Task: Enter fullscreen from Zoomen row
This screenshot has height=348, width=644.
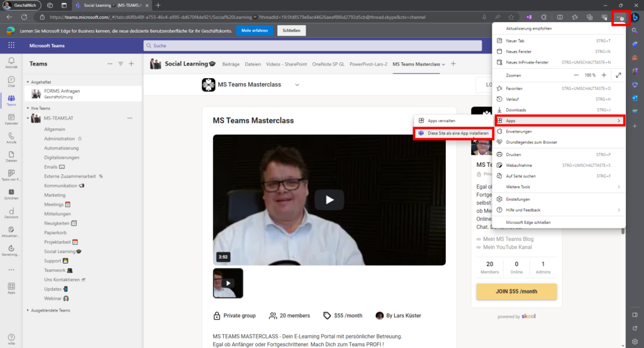Action: [619, 75]
